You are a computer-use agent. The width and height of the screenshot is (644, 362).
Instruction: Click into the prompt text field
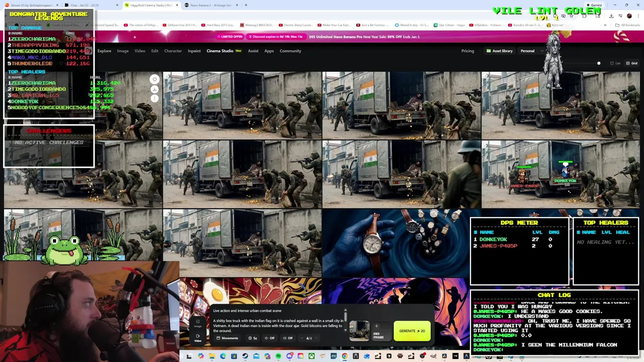coord(278,320)
